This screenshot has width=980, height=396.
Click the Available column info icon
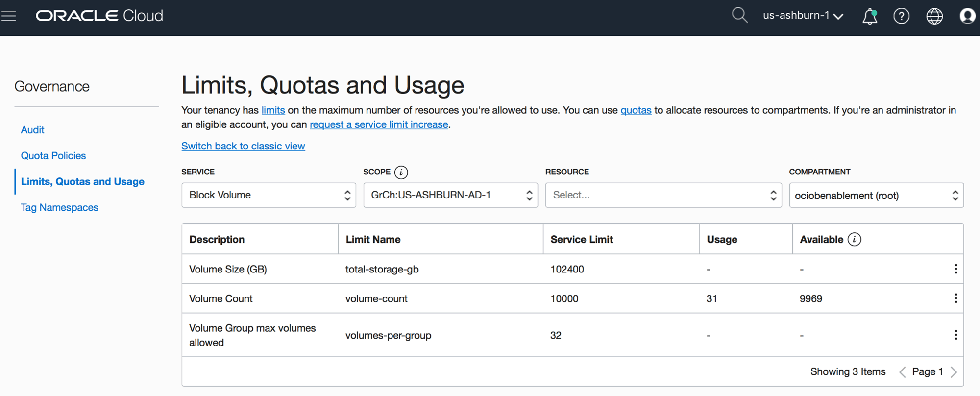[854, 239]
